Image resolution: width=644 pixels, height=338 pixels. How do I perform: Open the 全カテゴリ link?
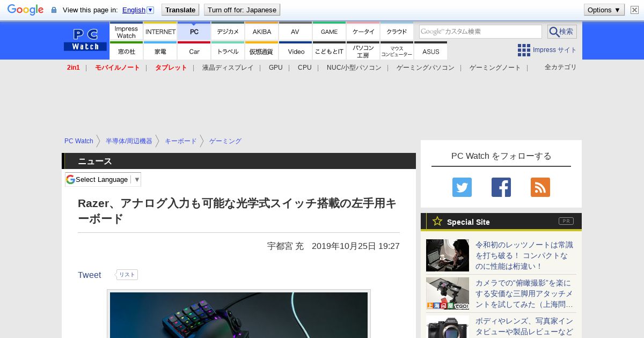(561, 67)
